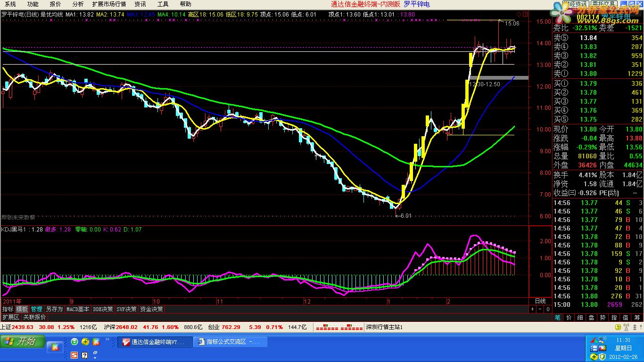644x362 pixels.
Task: Open the 功能 menu
Action: [x=33, y=4]
